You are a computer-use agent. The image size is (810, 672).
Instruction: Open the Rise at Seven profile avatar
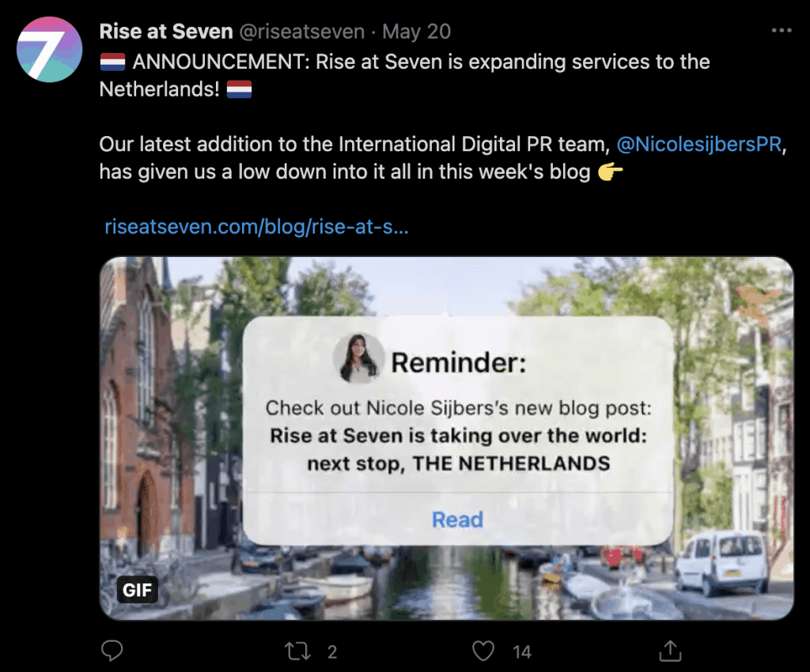pos(50,50)
